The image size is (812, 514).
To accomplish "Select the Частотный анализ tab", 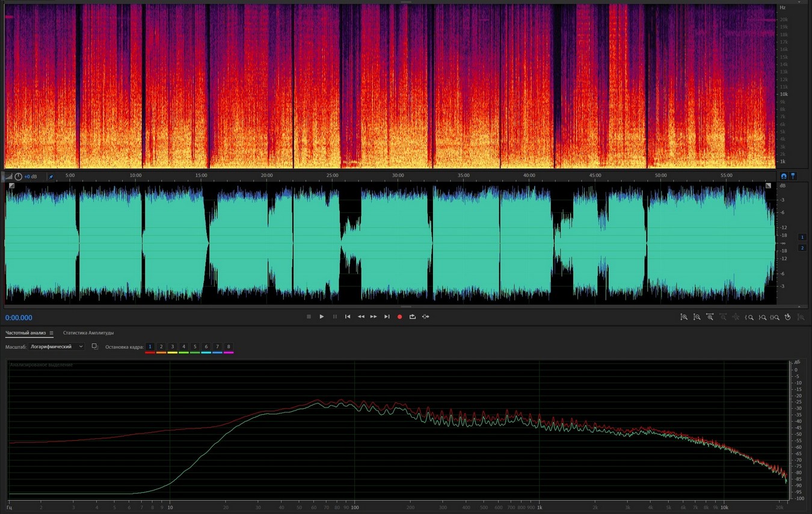I will pyautogui.click(x=25, y=333).
